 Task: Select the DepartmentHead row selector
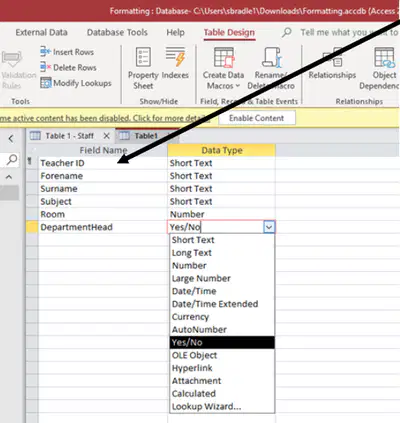click(x=32, y=227)
